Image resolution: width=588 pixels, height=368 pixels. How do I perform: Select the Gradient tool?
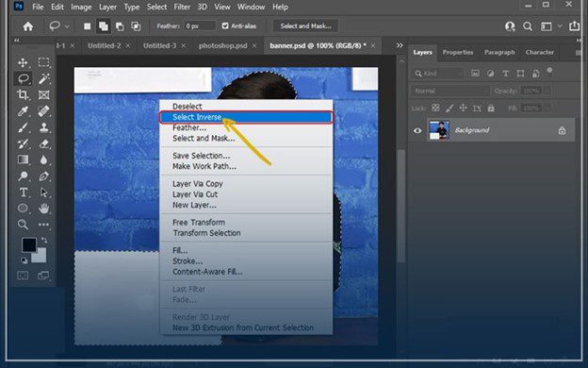pyautogui.click(x=23, y=160)
